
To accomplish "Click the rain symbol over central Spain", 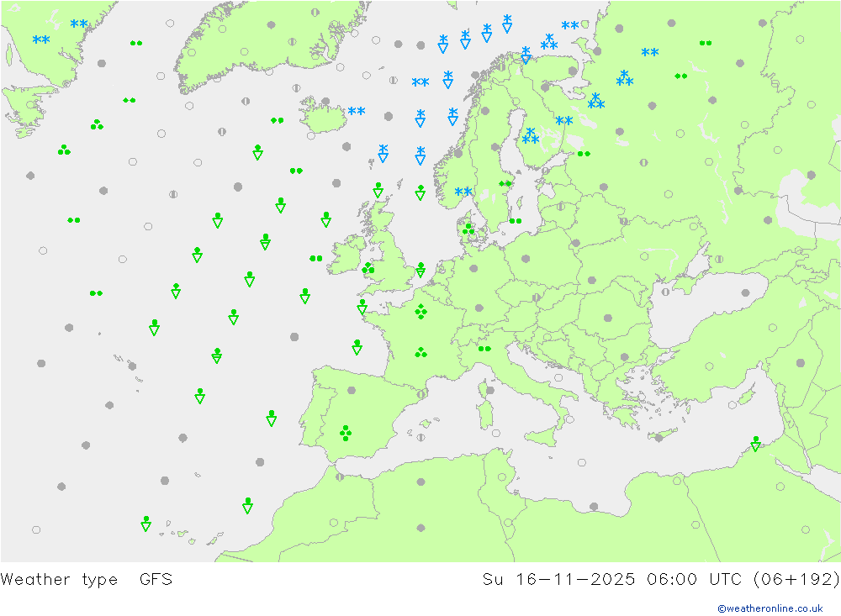I will 346,433.
